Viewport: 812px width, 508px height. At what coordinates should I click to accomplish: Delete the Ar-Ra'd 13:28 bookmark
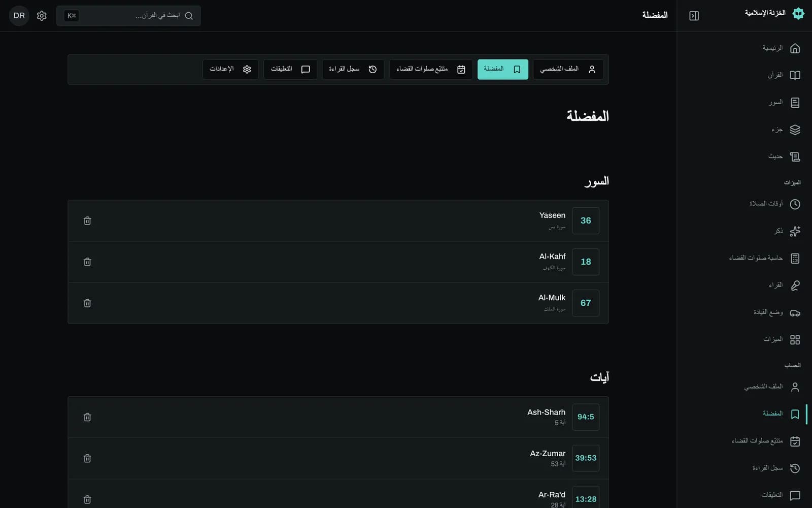coord(87,499)
